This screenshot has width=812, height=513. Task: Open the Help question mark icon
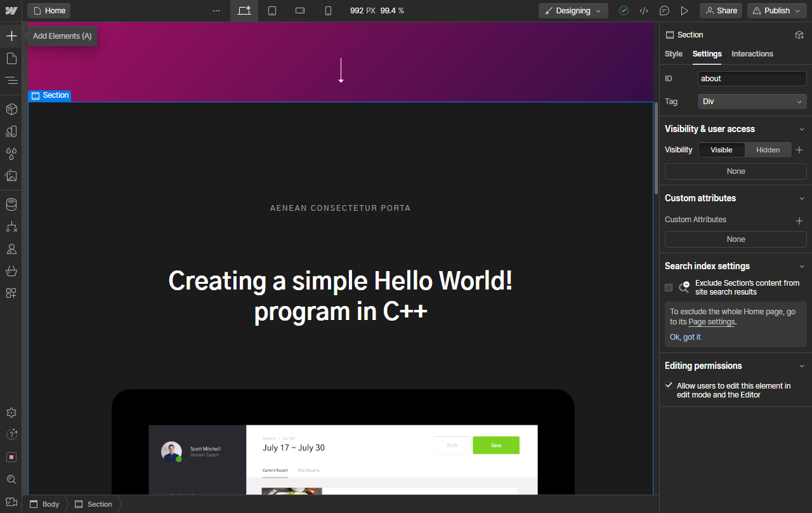point(11,435)
